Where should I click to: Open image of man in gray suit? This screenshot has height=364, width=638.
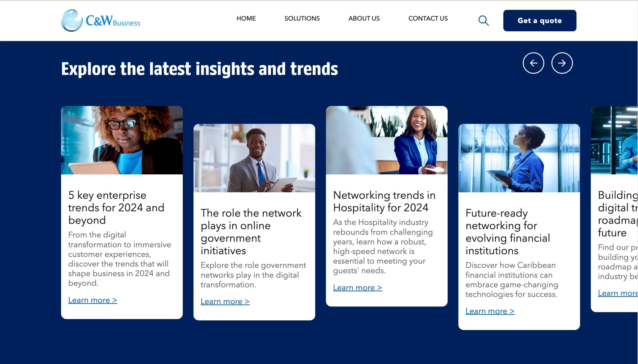click(x=254, y=158)
